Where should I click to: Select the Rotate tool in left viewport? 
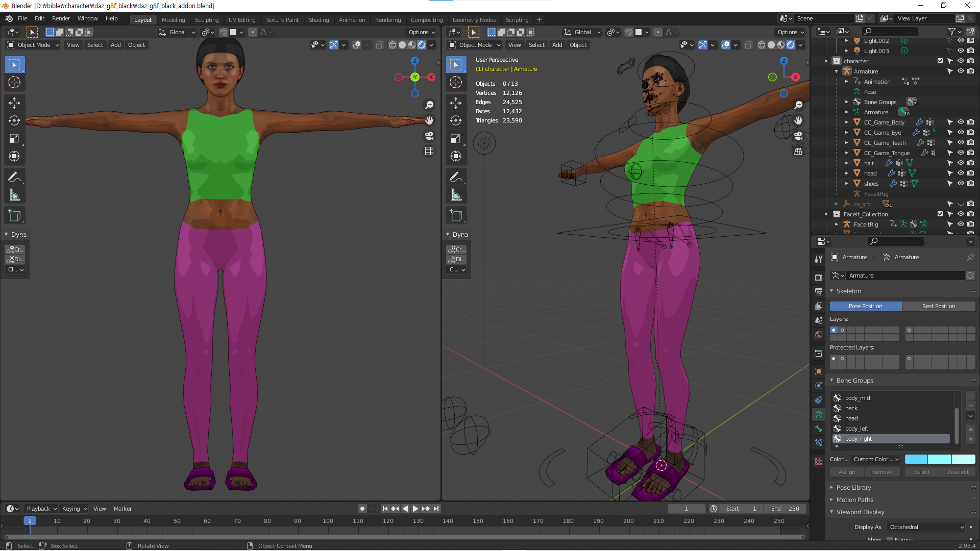14,121
